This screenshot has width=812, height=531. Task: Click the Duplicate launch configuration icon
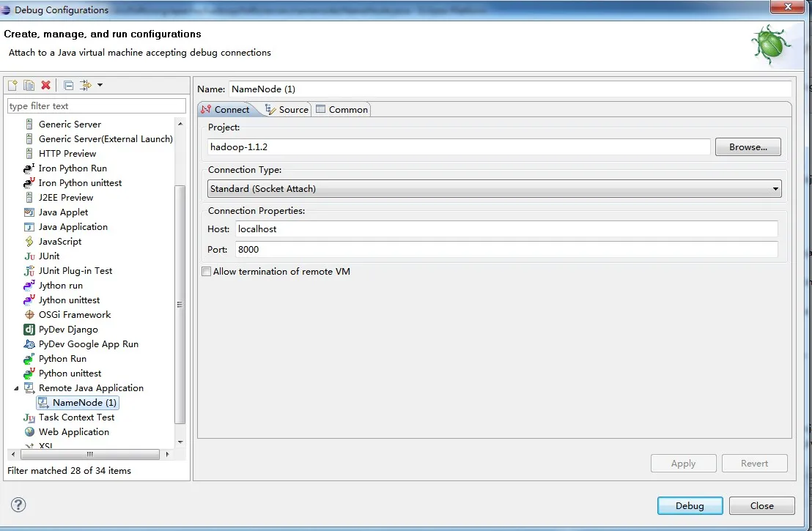[x=29, y=85]
